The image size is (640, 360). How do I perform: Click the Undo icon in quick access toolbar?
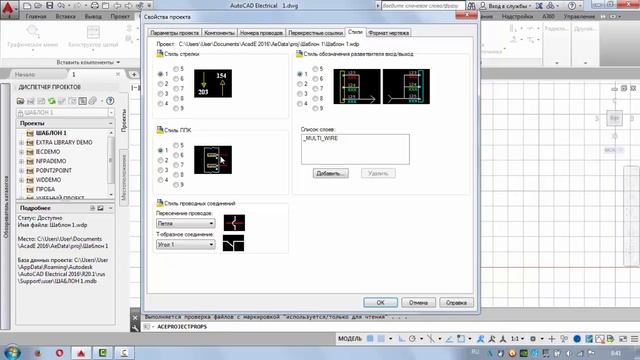click(61, 5)
